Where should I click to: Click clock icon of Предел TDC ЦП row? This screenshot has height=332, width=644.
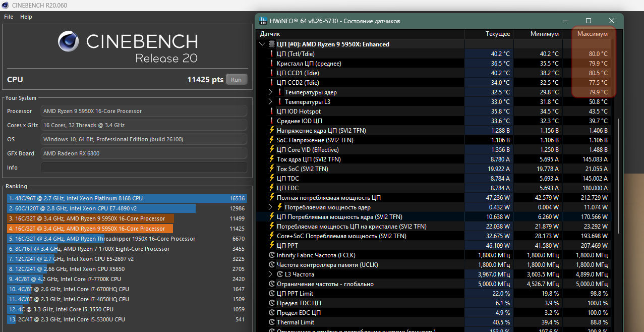(272, 303)
